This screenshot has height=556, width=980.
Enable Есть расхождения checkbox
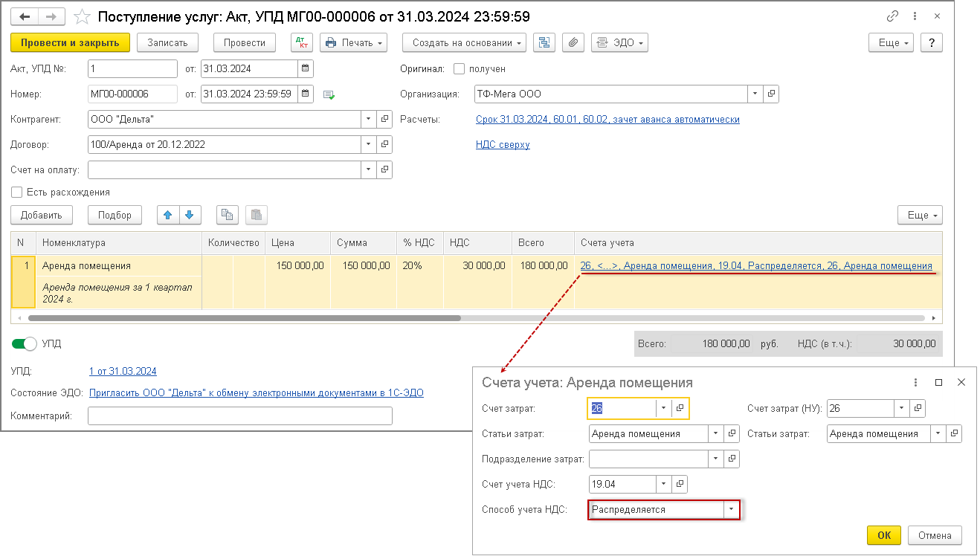coord(16,192)
